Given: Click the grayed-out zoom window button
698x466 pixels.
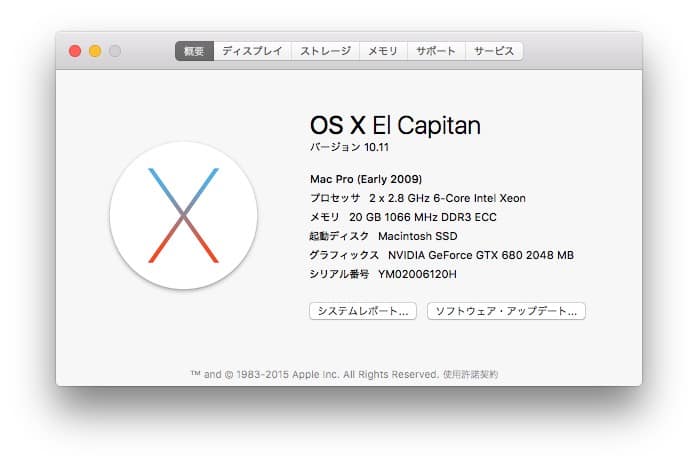Looking at the screenshot, I should pyautogui.click(x=115, y=51).
